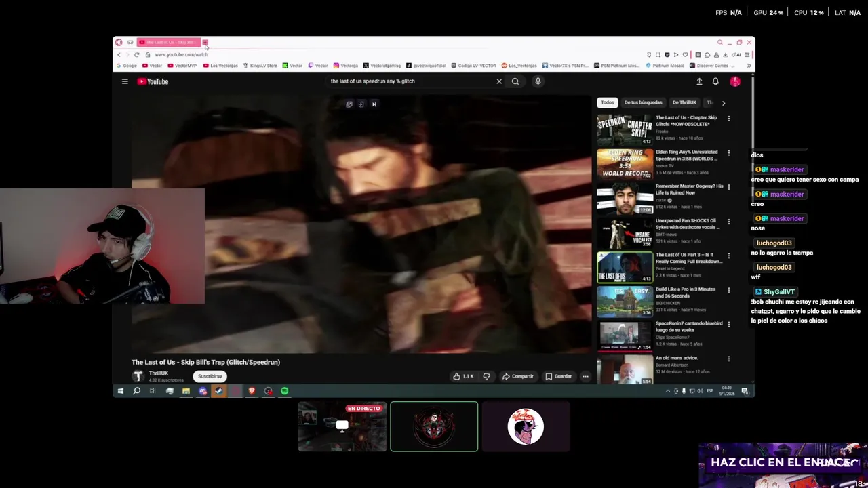This screenshot has width=868, height=488.
Task: Reload the page in browser
Action: (136, 54)
